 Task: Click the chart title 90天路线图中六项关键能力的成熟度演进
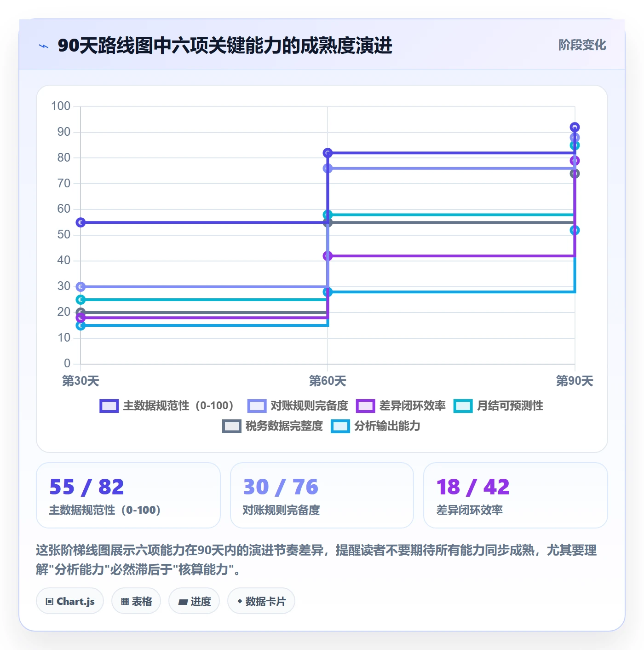(225, 46)
